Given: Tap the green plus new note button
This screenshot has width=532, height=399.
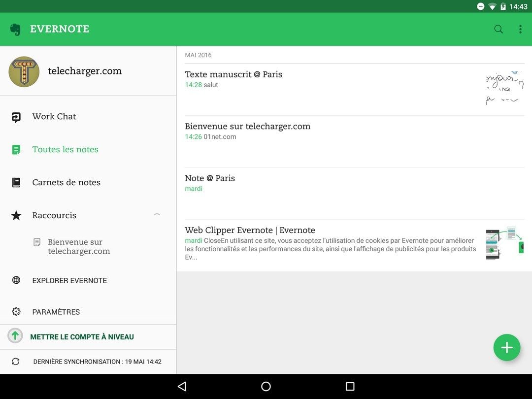Looking at the screenshot, I should tap(506, 347).
